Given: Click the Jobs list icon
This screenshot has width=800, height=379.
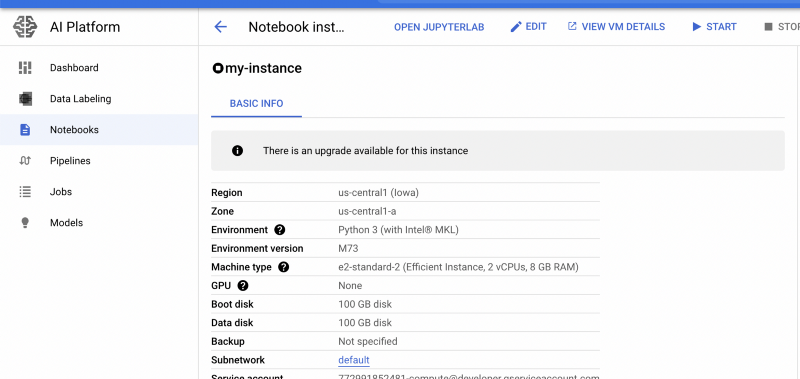Looking at the screenshot, I should click(25, 192).
